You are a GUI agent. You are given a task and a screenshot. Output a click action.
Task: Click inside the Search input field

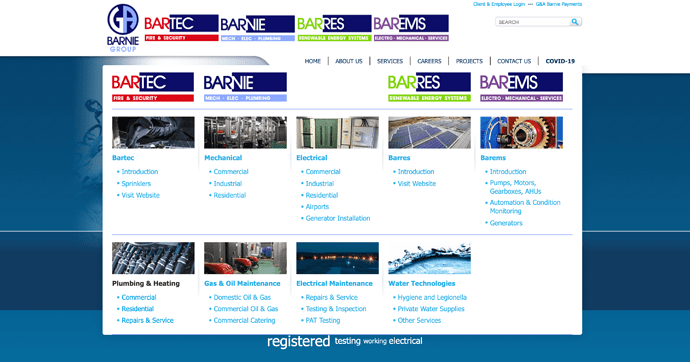533,22
